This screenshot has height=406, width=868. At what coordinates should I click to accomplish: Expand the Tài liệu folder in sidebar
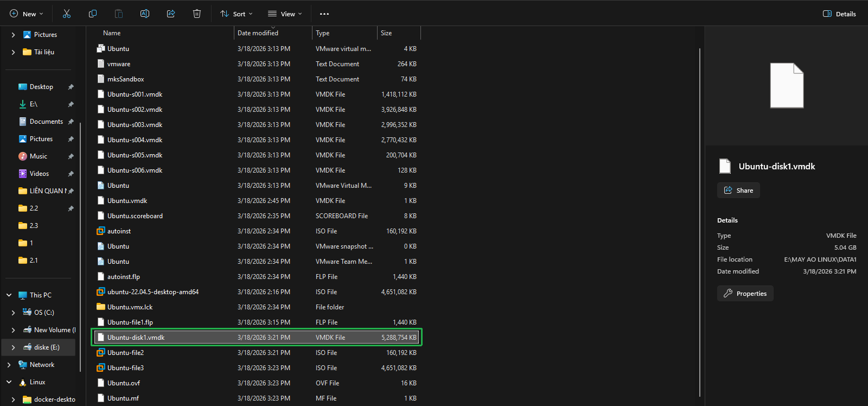pos(13,52)
